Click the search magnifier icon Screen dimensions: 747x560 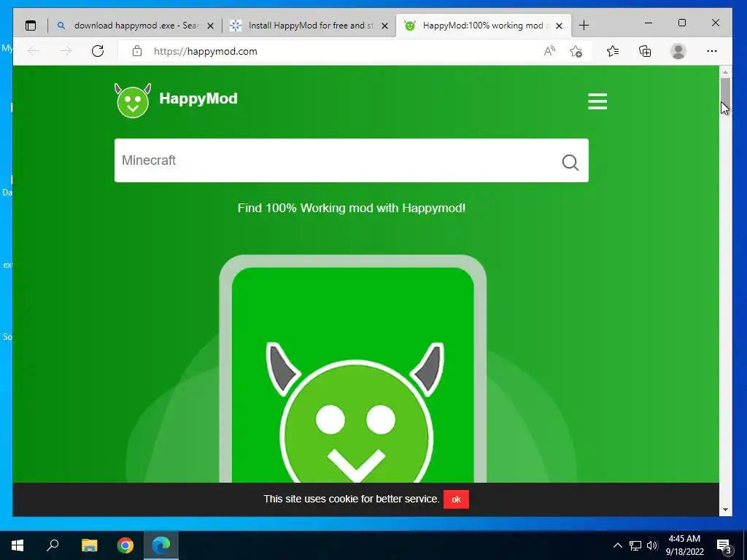(x=570, y=163)
